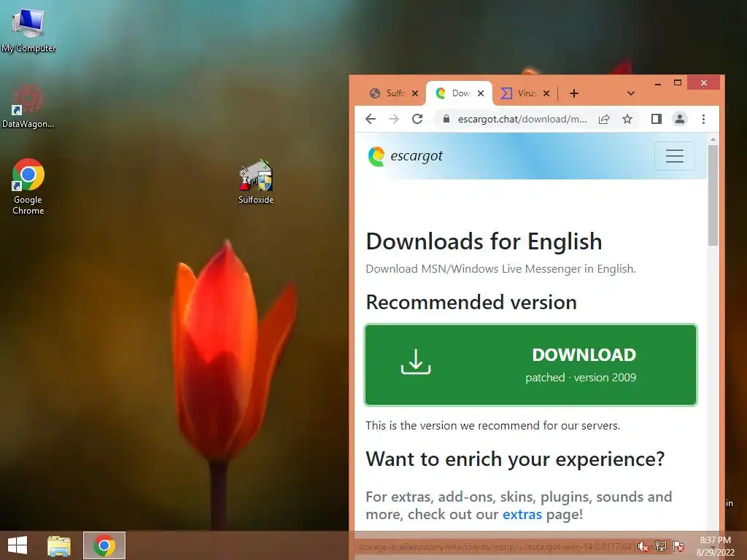Open My Computer desktop icon
This screenshot has width=747, height=560.
pos(28,31)
